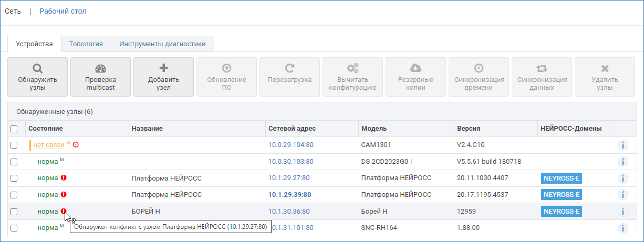The image size is (644, 242).
Task: Run the Проверка multicast check
Action: click(x=100, y=77)
